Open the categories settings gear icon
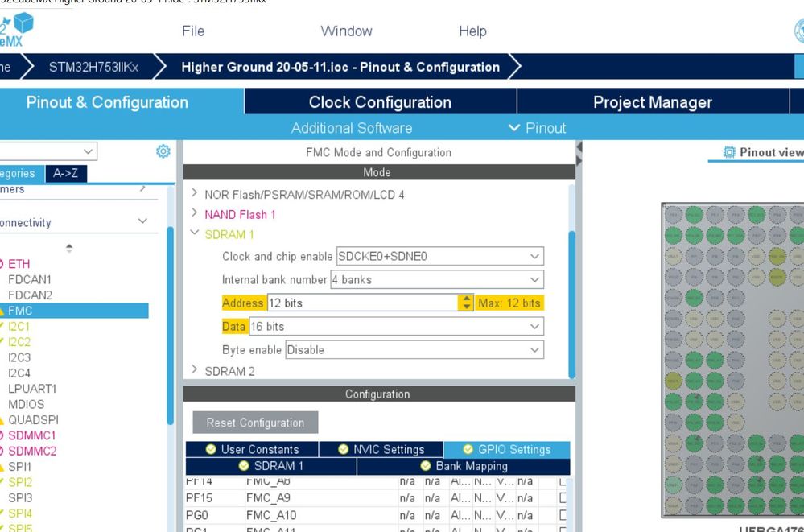Screen dimensions: 804x532 click(163, 151)
